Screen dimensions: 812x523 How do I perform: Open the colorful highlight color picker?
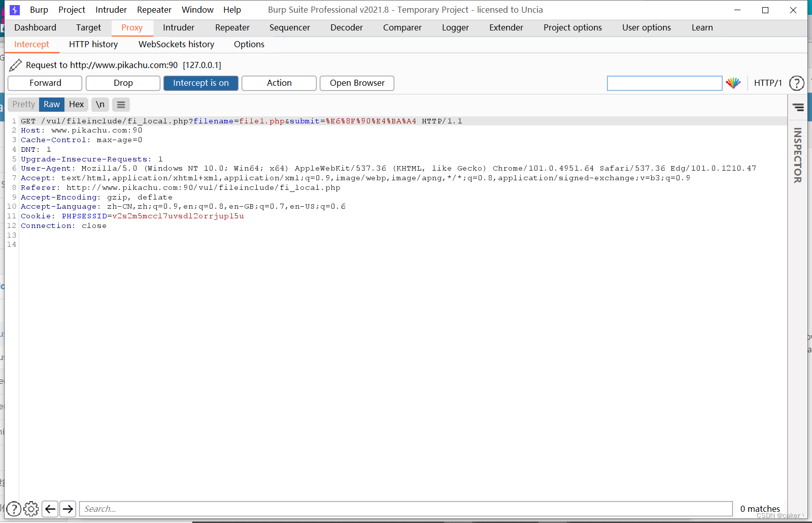733,83
